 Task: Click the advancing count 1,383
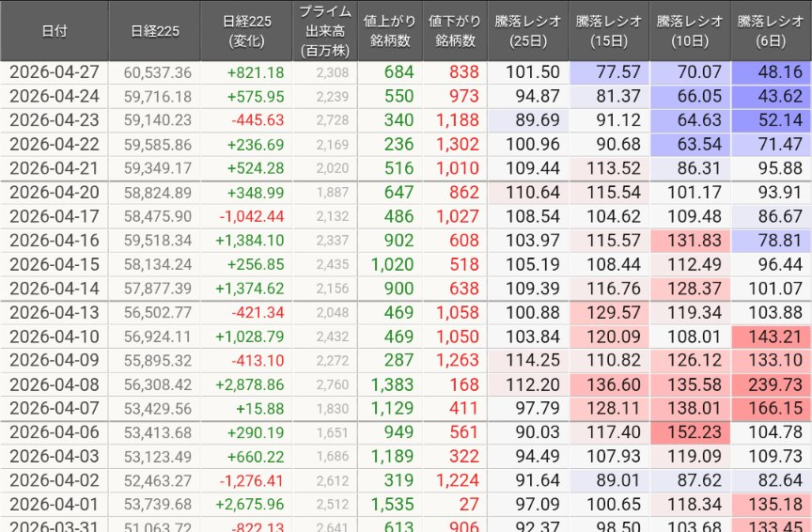[393, 384]
